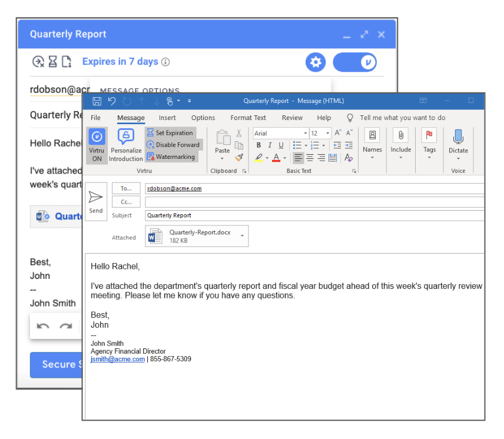This screenshot has height=439, width=504.
Task: Click the Subject field containing Quarterly Report
Action: coord(314,215)
